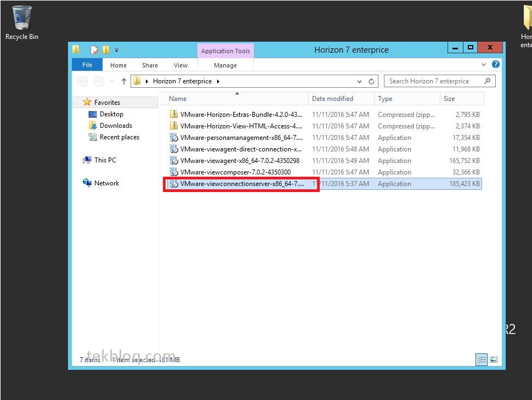This screenshot has width=532, height=400.
Task: Click the Favorites star icon
Action: point(87,102)
